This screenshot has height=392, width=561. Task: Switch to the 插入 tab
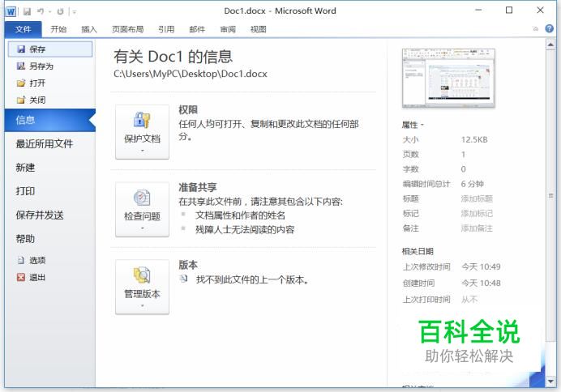[89, 29]
